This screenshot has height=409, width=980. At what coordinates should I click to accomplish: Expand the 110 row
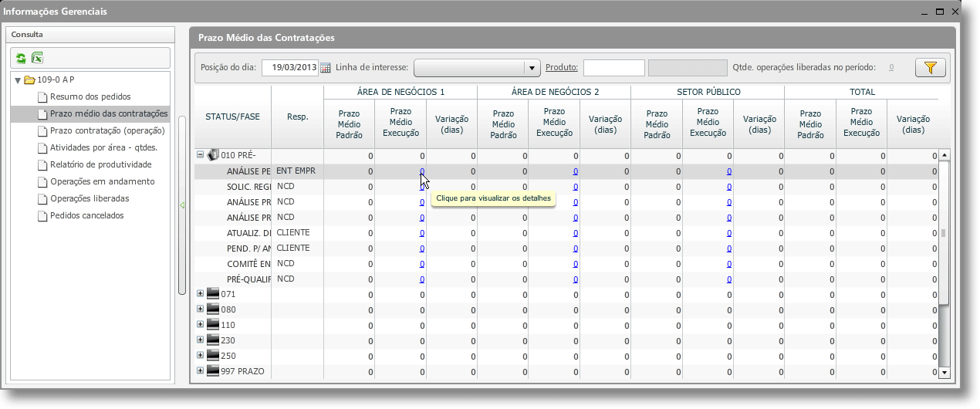point(200,324)
